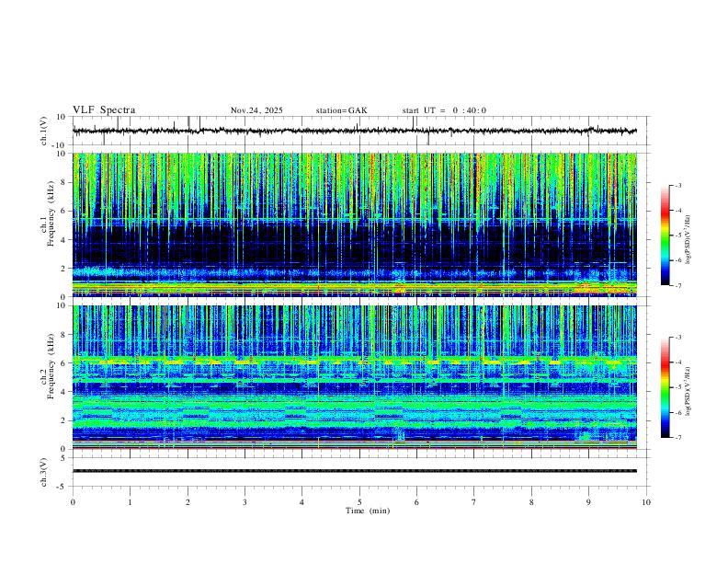Click the ch.2 color scale bar
The image size is (728, 563).
tap(665, 387)
